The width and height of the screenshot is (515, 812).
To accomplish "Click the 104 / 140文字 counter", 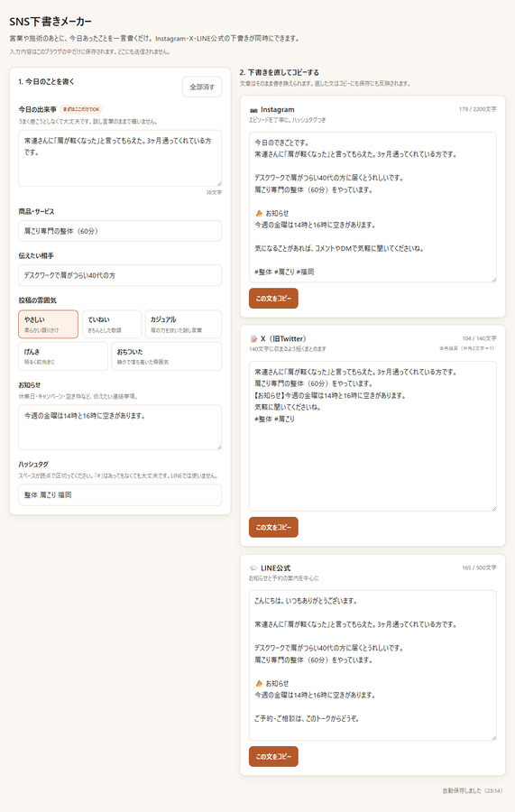I will click(479, 338).
